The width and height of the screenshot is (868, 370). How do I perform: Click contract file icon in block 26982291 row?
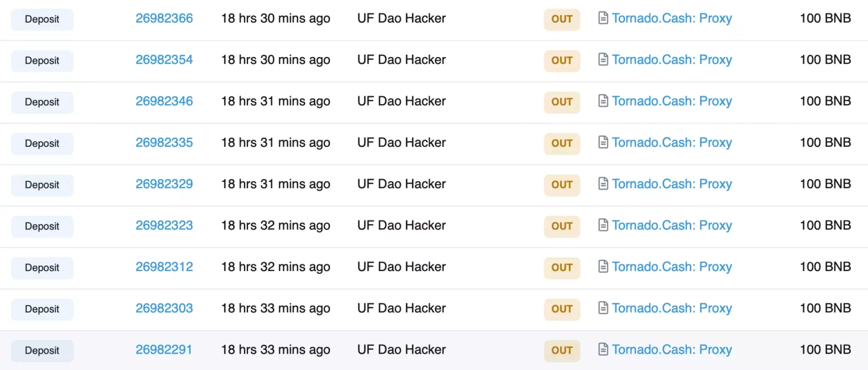pos(603,350)
